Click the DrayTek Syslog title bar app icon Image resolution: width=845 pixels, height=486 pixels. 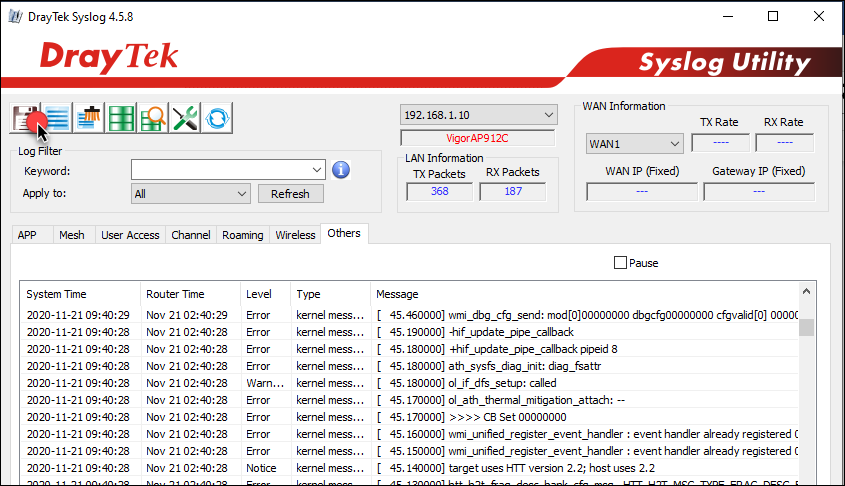click(15, 17)
